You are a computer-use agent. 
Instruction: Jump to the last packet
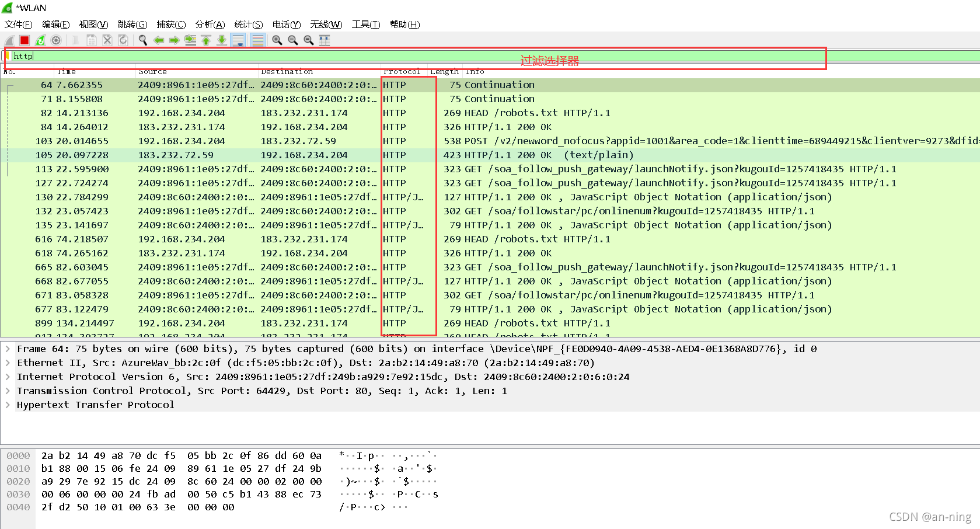pos(222,40)
